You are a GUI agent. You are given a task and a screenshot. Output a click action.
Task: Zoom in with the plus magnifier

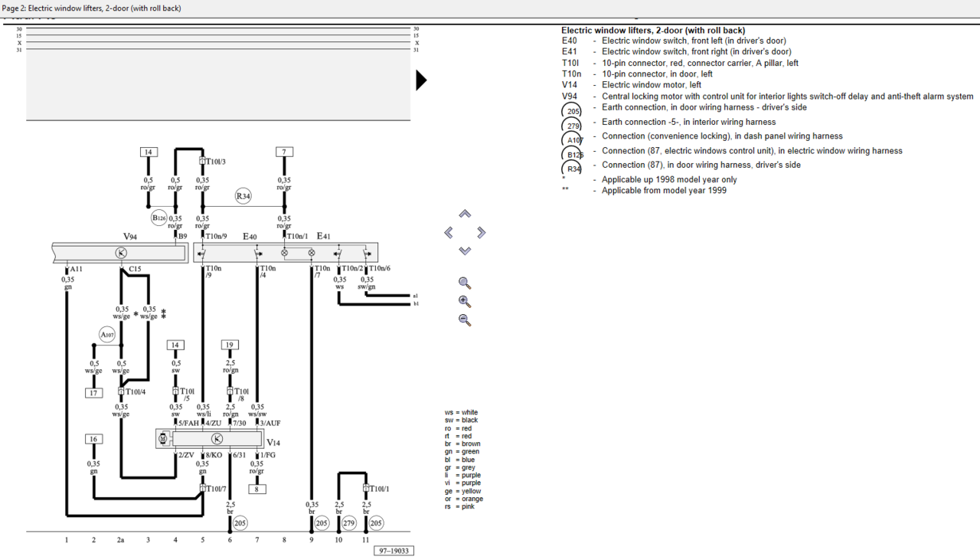pyautogui.click(x=464, y=302)
